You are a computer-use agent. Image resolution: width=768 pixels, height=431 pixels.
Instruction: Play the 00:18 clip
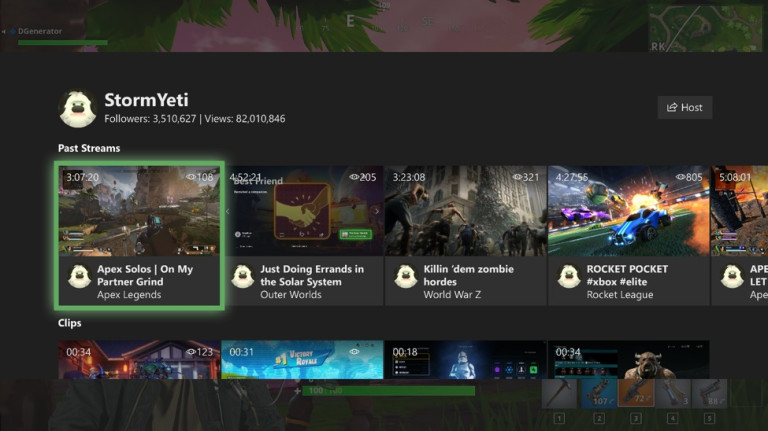tap(465, 361)
